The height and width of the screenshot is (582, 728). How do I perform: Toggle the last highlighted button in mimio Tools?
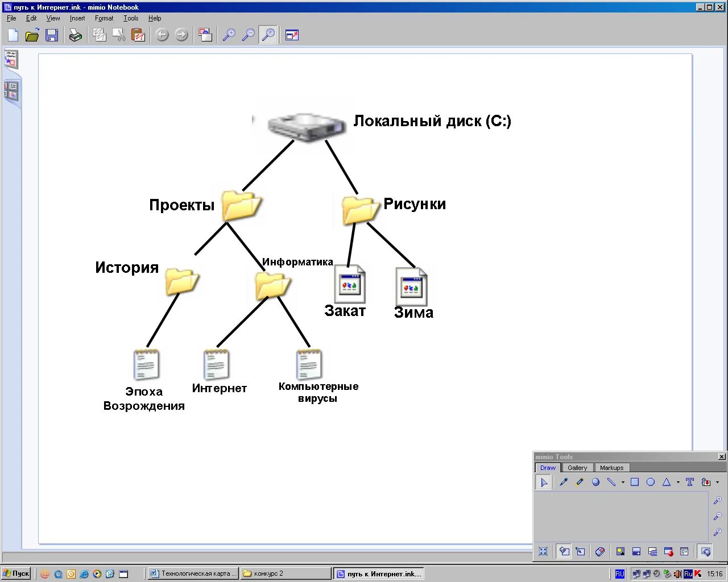705,551
